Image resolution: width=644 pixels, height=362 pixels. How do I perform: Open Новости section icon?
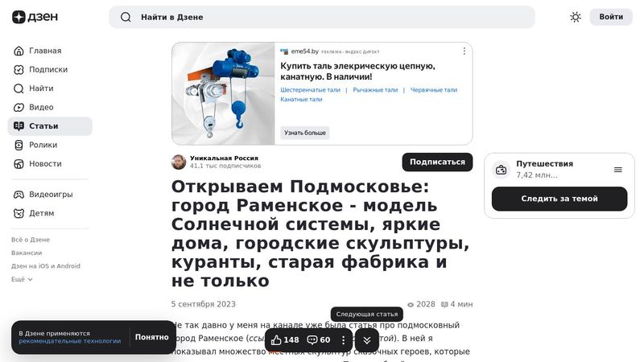19,164
